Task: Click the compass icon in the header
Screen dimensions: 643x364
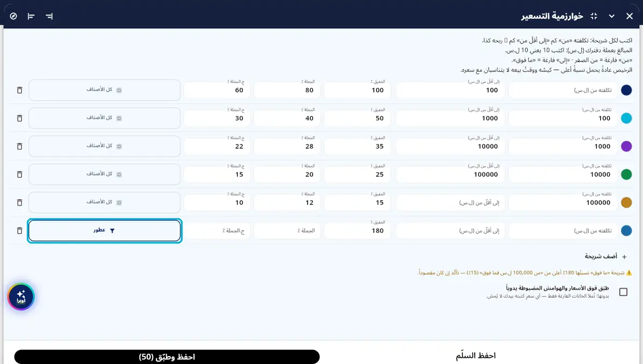Action: click(x=13, y=16)
